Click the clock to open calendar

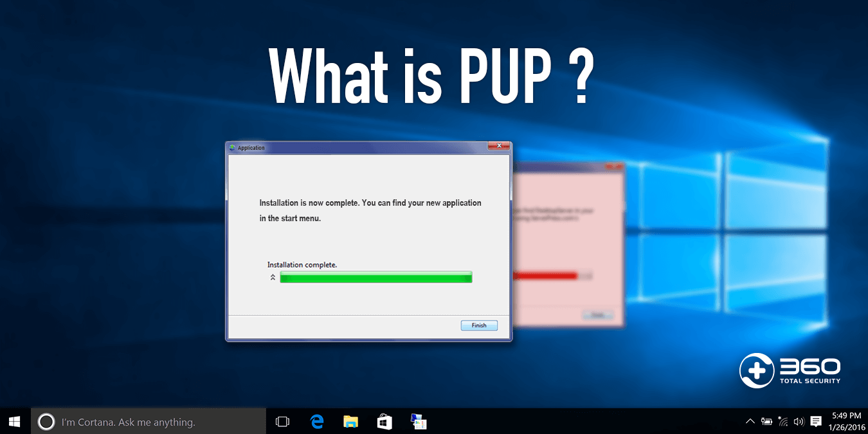tap(846, 421)
